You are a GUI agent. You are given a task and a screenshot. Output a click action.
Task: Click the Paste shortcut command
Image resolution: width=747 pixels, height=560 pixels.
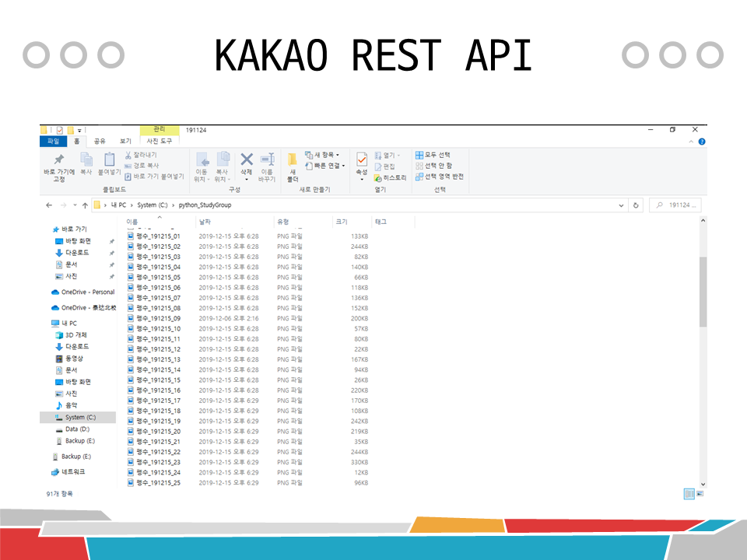click(154, 177)
